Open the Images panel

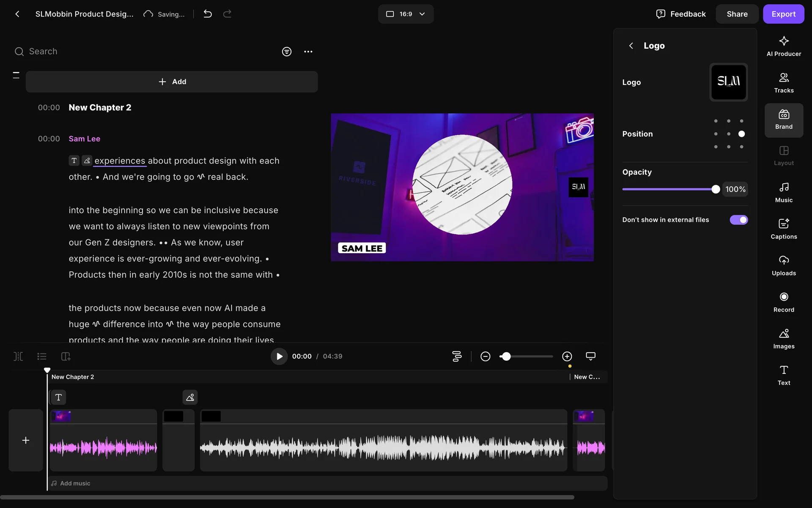[783, 339]
